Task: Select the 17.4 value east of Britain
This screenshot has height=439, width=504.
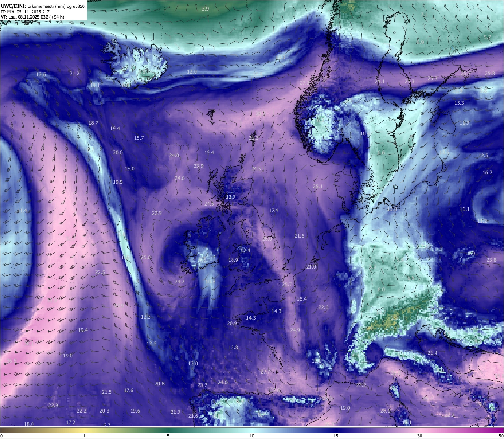Action: [x=274, y=210]
